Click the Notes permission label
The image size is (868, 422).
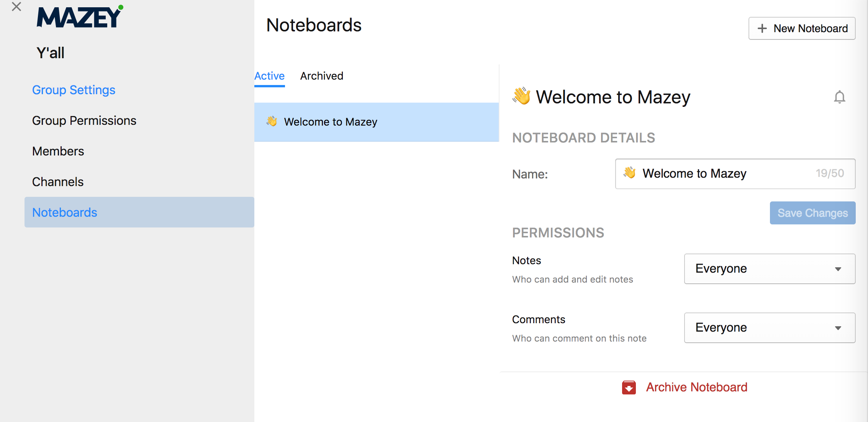point(526,260)
